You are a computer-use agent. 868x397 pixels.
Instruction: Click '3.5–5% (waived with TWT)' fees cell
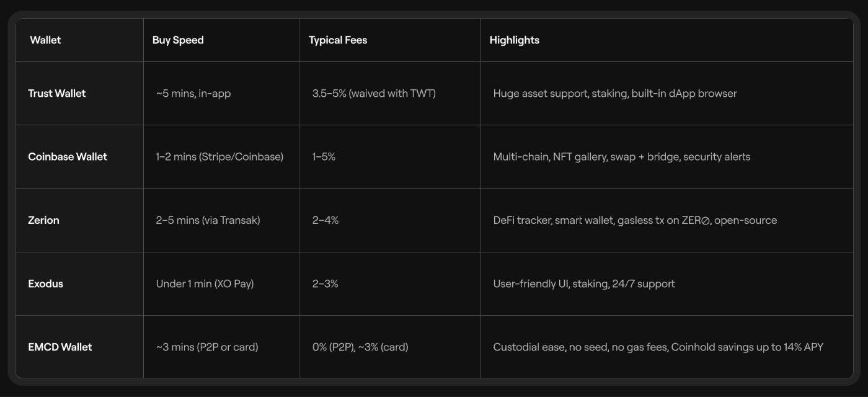point(374,93)
